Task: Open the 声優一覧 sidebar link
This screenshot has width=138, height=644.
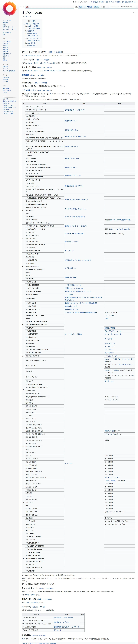Action: coord(5,67)
